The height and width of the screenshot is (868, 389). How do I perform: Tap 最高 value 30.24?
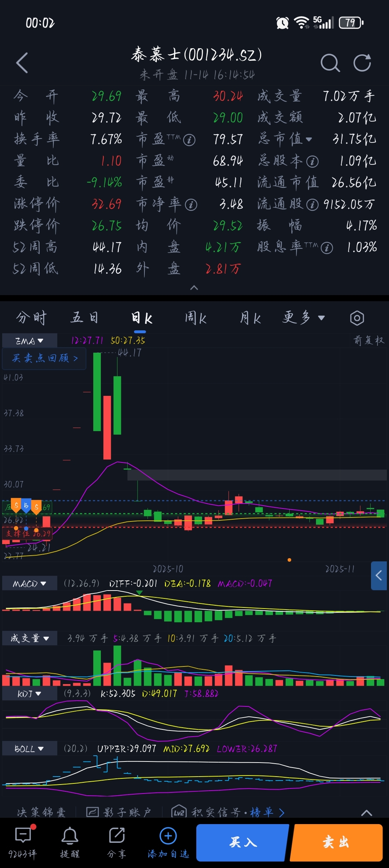pyautogui.click(x=228, y=96)
